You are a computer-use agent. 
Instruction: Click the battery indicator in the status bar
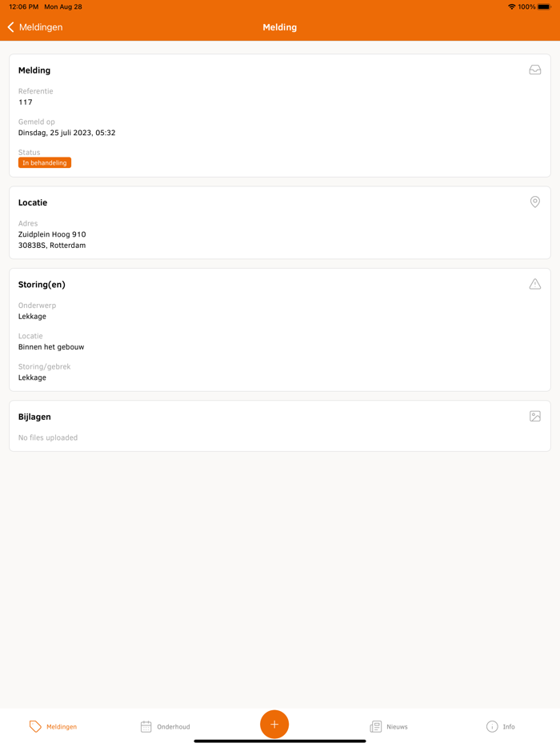[542, 6]
